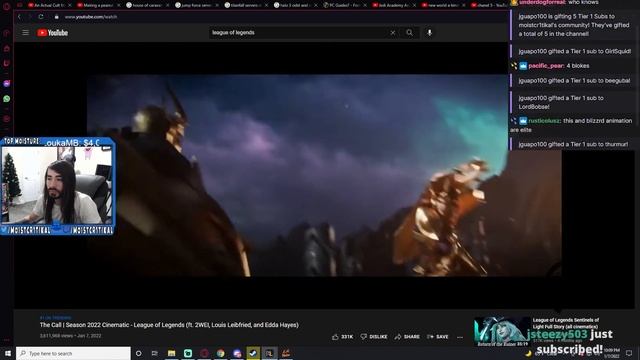Screen dimensions: 640x360
Task: Open 'League of Legends Sentinels of Light' video title
Action: [x=566, y=323]
